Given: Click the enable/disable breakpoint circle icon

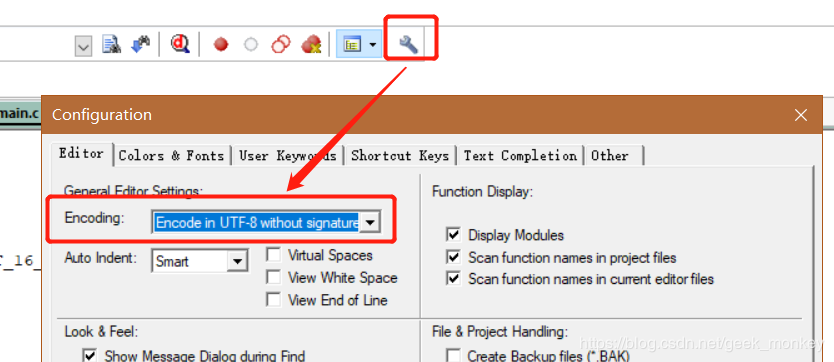Looking at the screenshot, I should [251, 45].
